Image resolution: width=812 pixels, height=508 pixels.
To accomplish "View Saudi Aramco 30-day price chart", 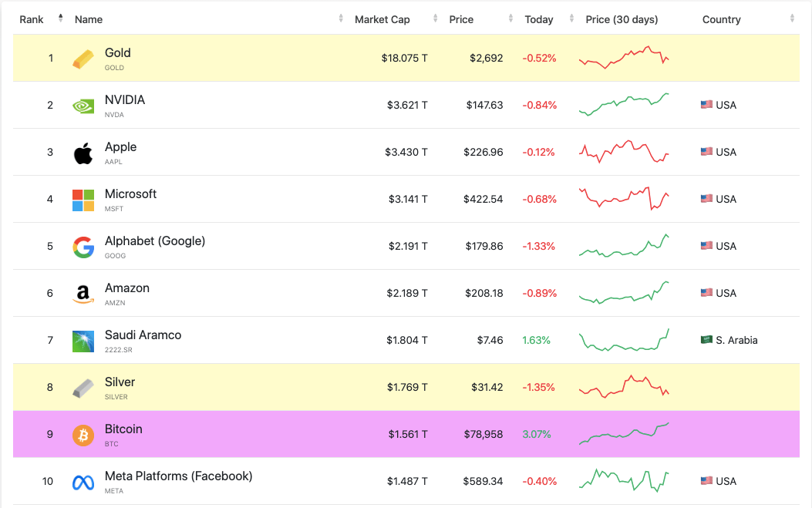I will tap(624, 340).
